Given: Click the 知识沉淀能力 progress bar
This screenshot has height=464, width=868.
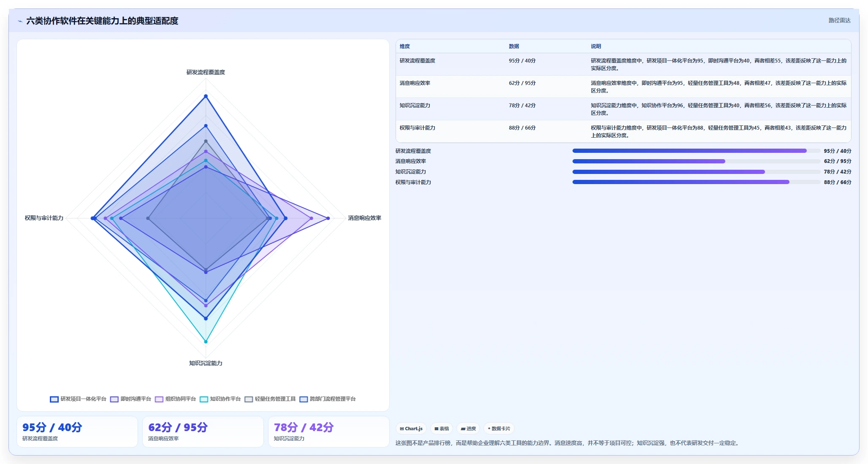Looking at the screenshot, I should tap(696, 172).
